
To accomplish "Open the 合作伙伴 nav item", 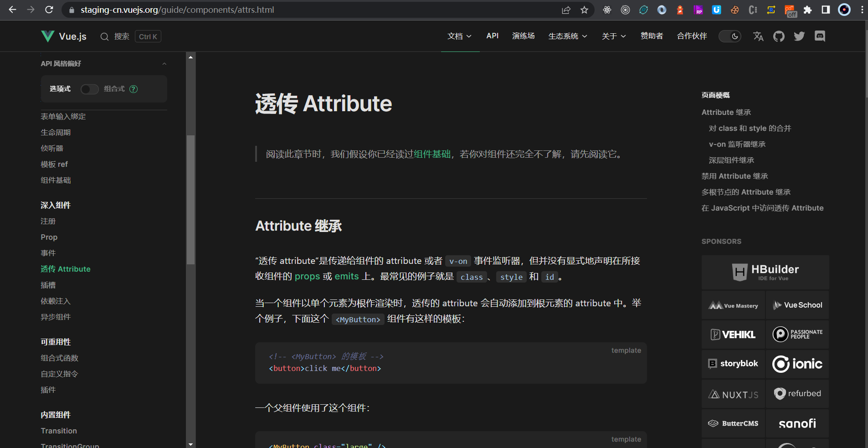I will tap(692, 36).
